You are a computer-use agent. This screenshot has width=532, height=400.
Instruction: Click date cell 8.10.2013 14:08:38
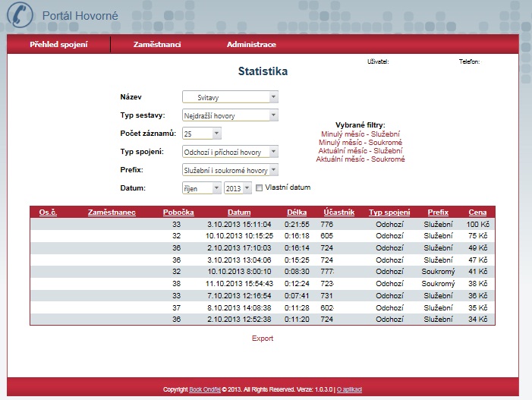tap(239, 307)
